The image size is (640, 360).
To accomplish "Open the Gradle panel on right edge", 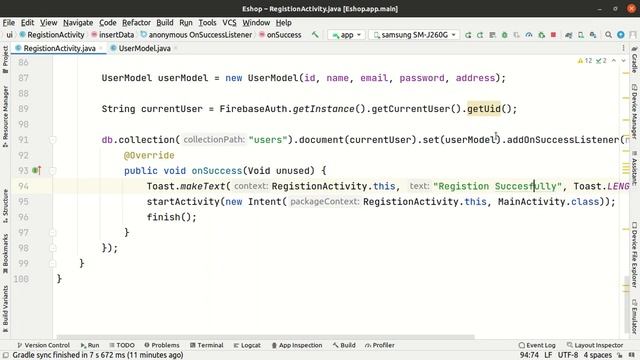I will (634, 60).
